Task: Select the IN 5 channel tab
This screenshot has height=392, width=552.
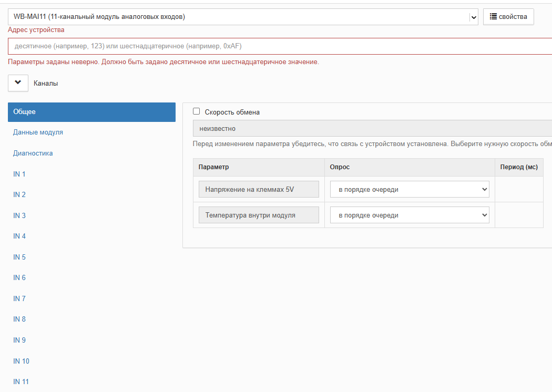Action: (x=19, y=257)
